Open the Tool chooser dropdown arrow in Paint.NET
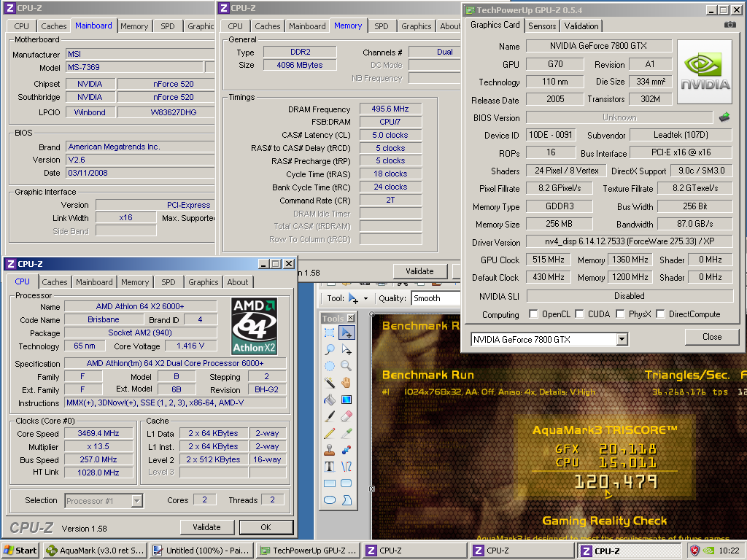 (x=366, y=298)
